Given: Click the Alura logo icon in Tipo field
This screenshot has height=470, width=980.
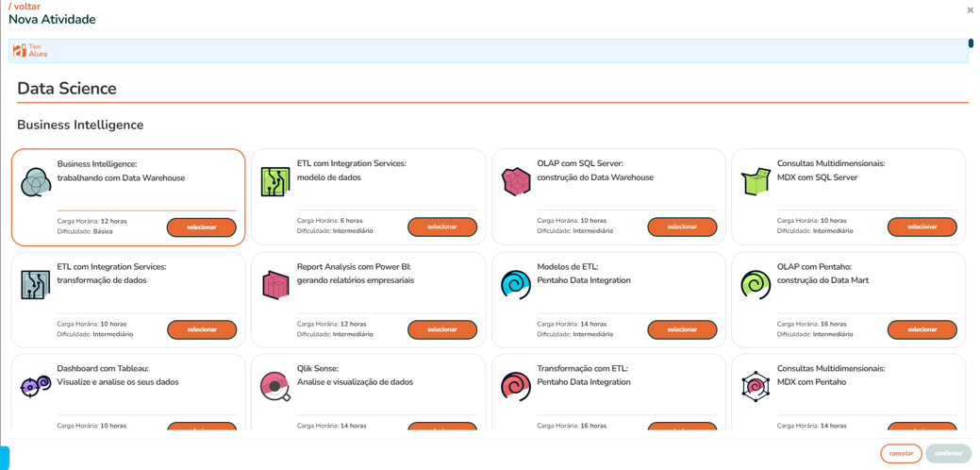Looking at the screenshot, I should (x=20, y=51).
